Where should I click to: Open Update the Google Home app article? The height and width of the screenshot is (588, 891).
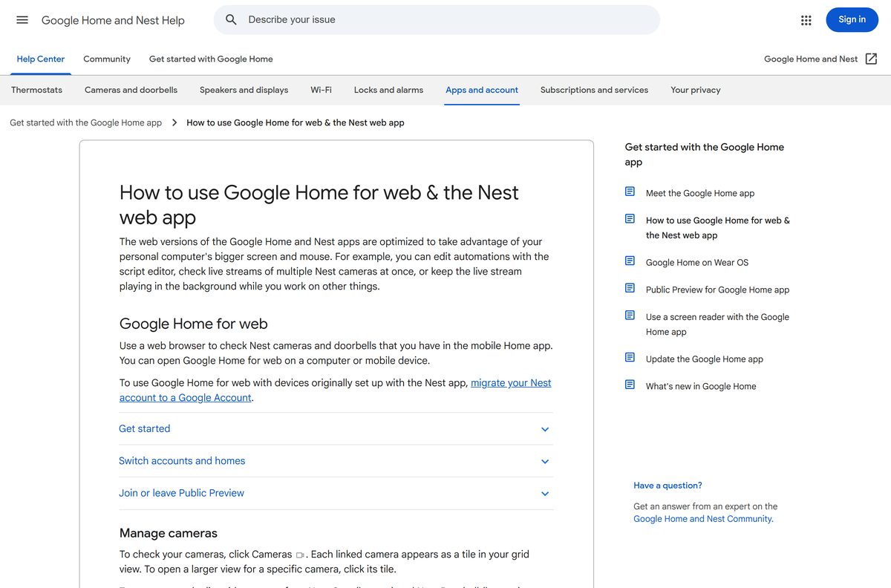point(705,359)
